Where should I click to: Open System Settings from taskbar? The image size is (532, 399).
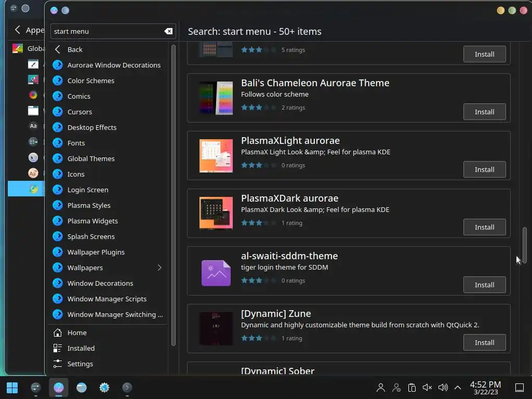(x=36, y=388)
